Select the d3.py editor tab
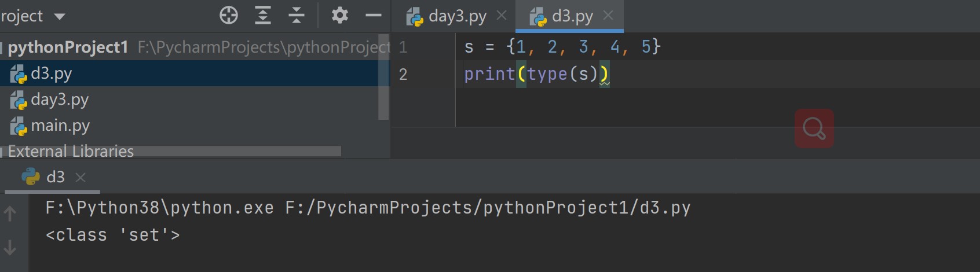Image resolution: width=980 pixels, height=272 pixels. tap(571, 16)
